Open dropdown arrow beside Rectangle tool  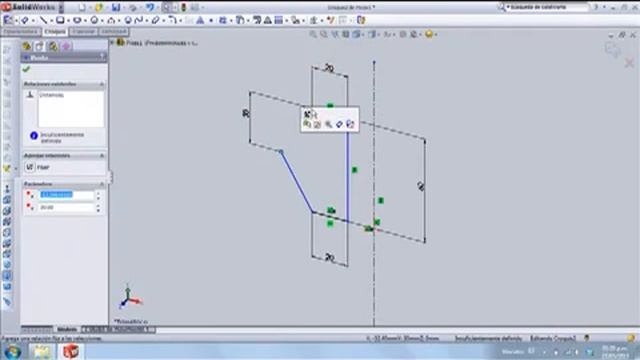pos(68,20)
